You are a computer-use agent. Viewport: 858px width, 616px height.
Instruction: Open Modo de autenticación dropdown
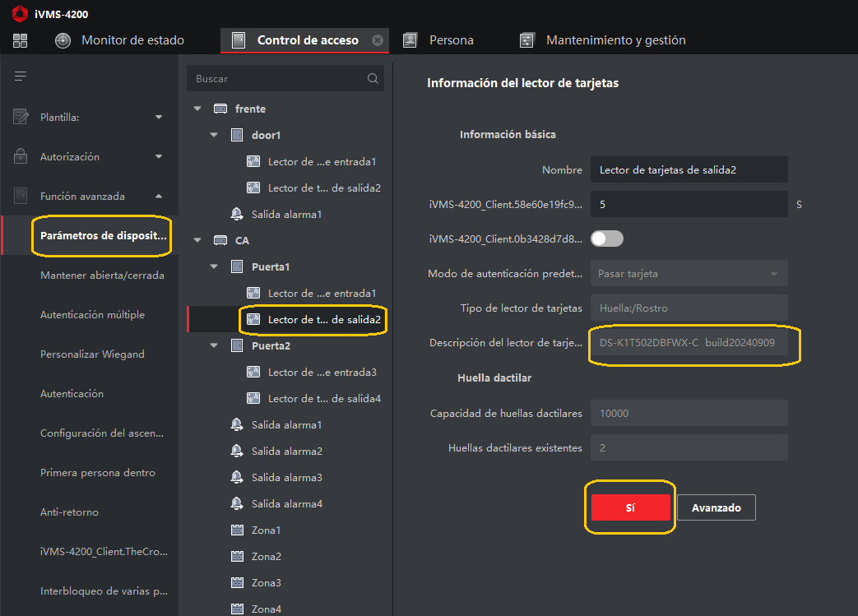click(689, 273)
